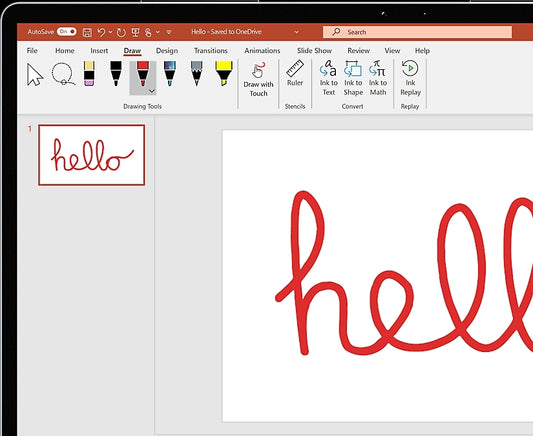
Task: Activate the arrow Select tool
Action: click(x=35, y=74)
